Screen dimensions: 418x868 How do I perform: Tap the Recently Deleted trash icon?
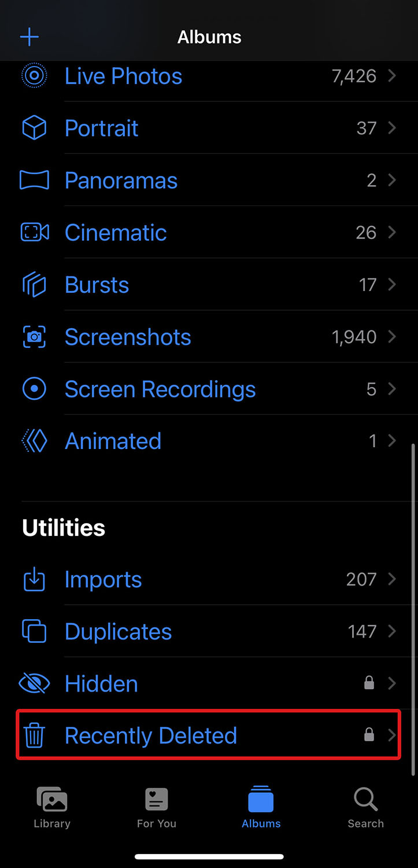point(34,735)
